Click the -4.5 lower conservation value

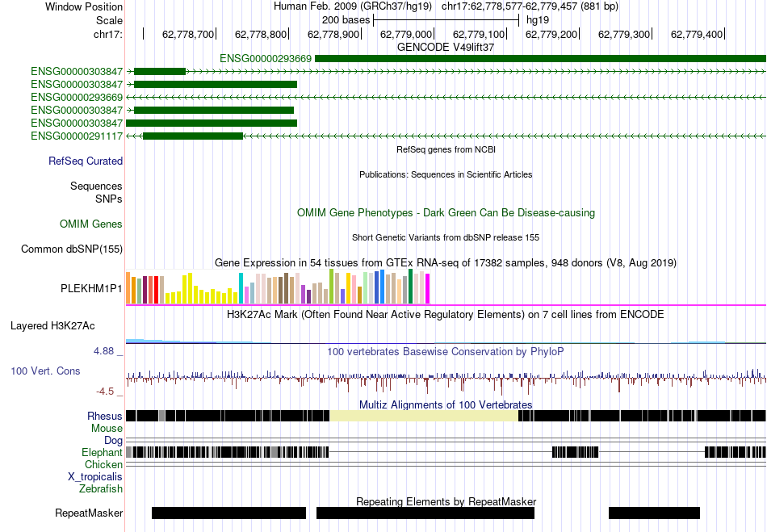coord(105,392)
